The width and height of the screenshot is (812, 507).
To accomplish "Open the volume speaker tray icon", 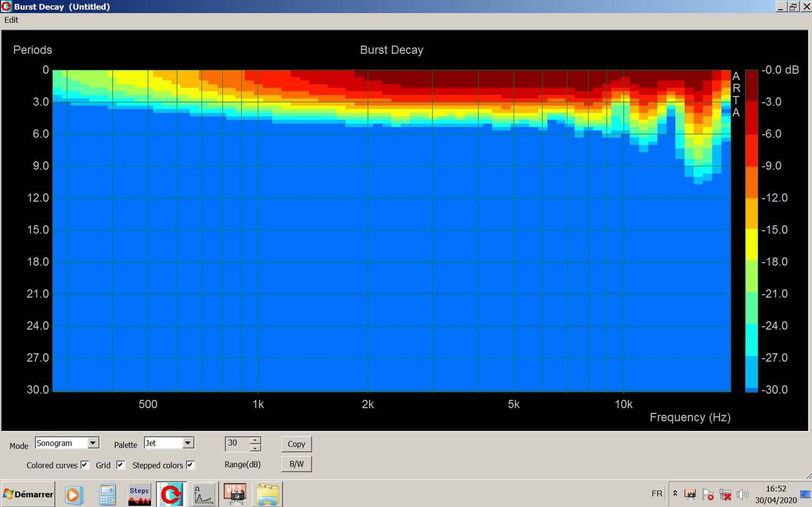I will (x=742, y=494).
